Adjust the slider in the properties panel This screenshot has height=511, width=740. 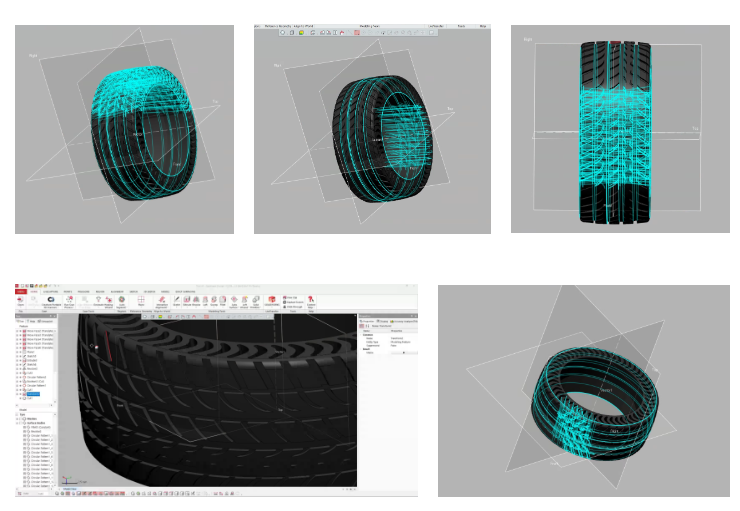pos(402,353)
